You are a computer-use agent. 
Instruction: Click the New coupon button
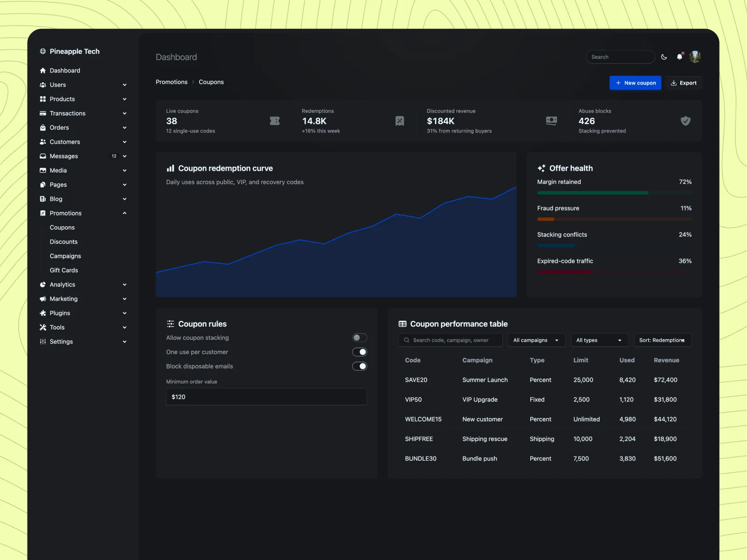coord(635,83)
